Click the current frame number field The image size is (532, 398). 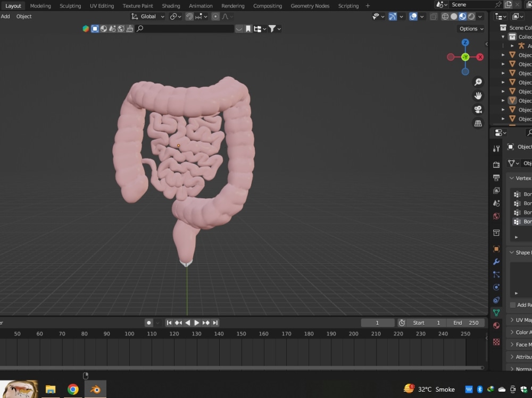pos(378,323)
